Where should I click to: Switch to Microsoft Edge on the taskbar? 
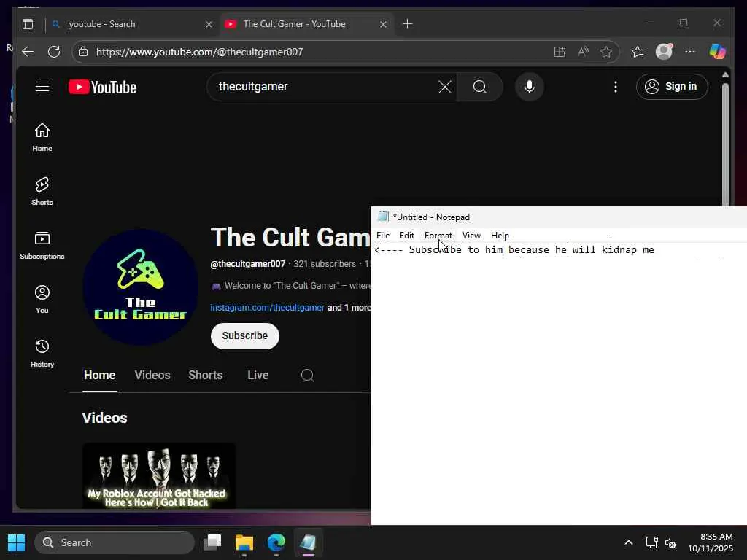[276, 542]
